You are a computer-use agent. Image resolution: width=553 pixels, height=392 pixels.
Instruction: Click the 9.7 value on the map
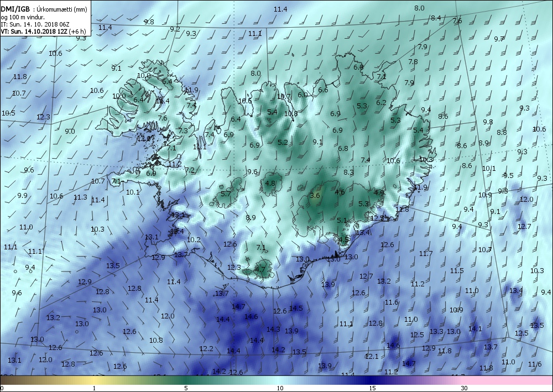click(x=499, y=39)
